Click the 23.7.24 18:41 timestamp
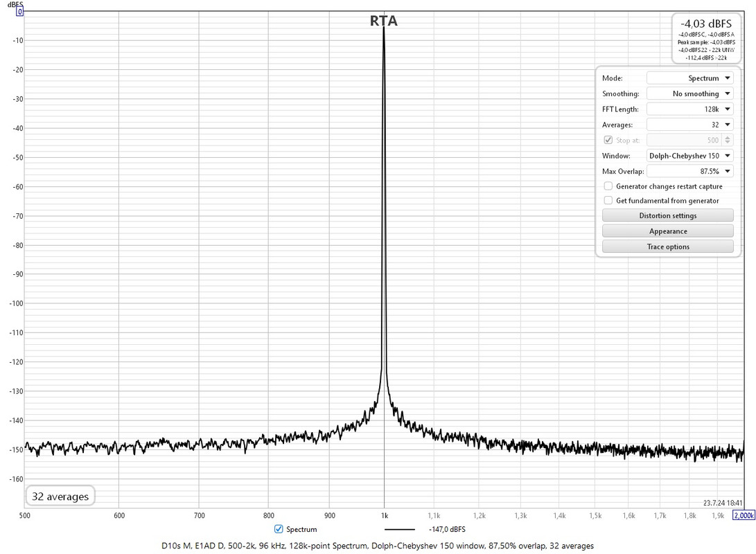The height and width of the screenshot is (554, 756). 723,503
